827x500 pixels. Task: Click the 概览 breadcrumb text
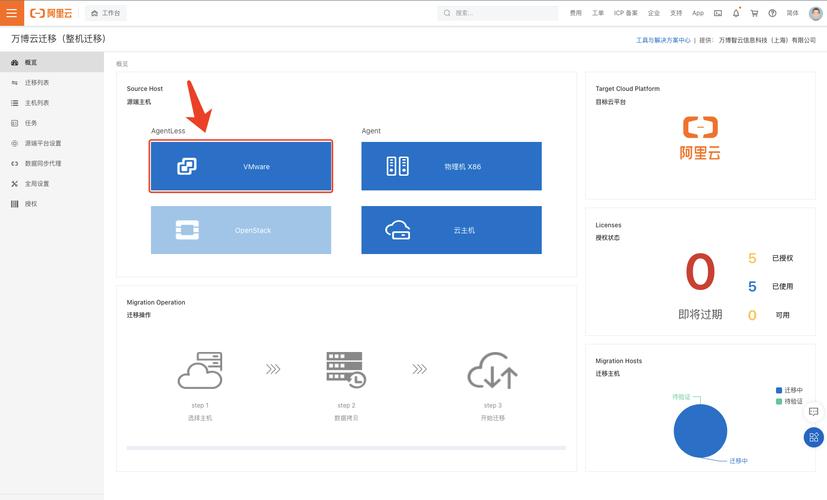pyautogui.click(x=122, y=64)
